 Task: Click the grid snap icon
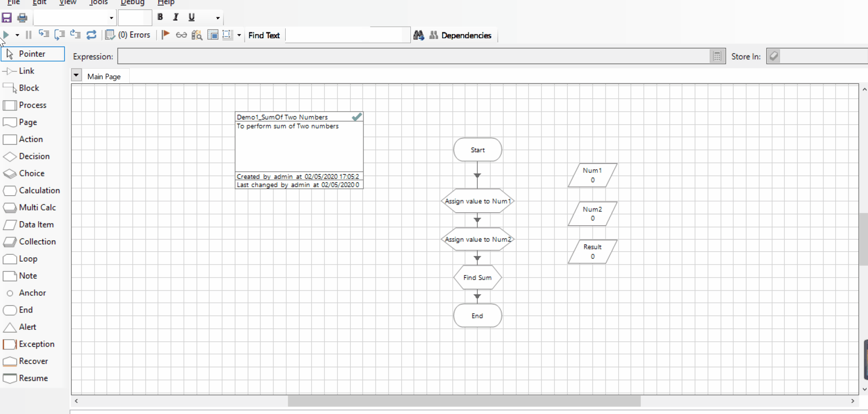(228, 35)
